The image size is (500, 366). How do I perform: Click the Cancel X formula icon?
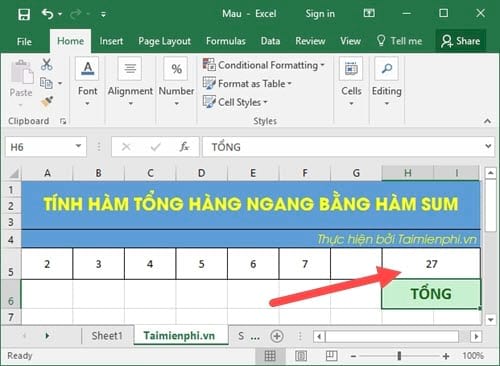coord(126,147)
